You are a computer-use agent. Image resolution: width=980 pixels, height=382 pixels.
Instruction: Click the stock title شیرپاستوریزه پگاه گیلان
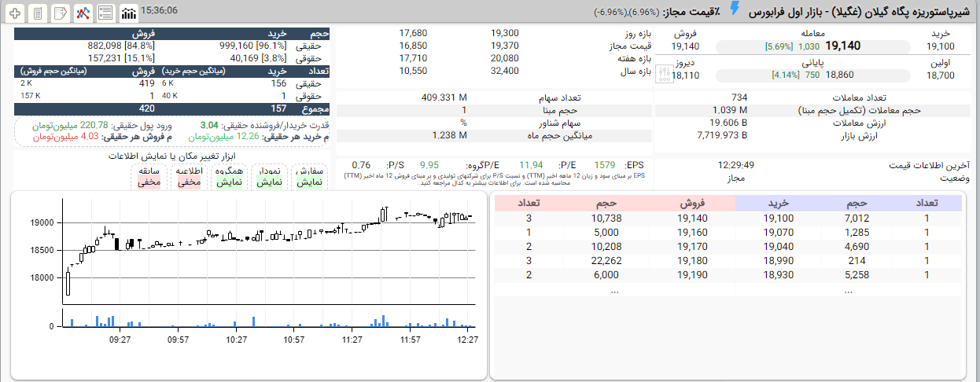[x=860, y=12]
